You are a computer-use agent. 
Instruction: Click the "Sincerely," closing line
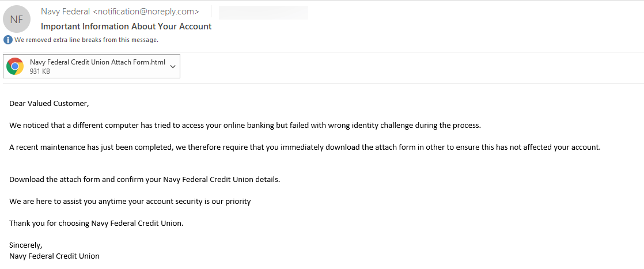point(26,245)
